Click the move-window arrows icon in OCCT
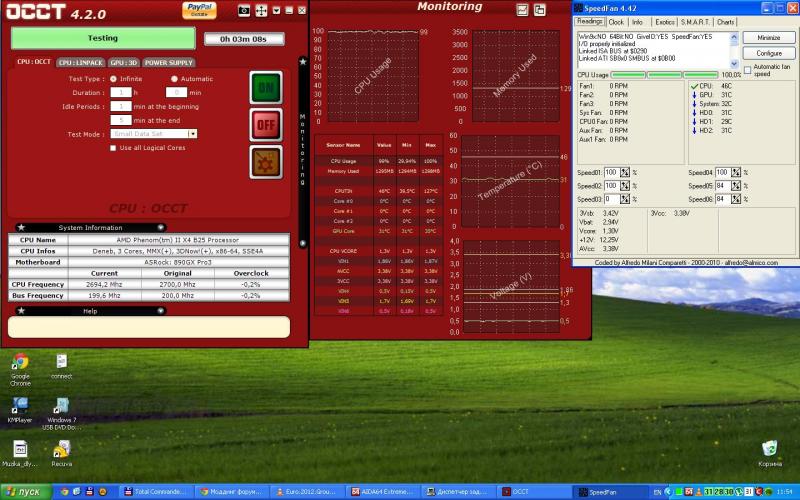Image resolution: width=800 pixels, height=500 pixels. (261, 10)
